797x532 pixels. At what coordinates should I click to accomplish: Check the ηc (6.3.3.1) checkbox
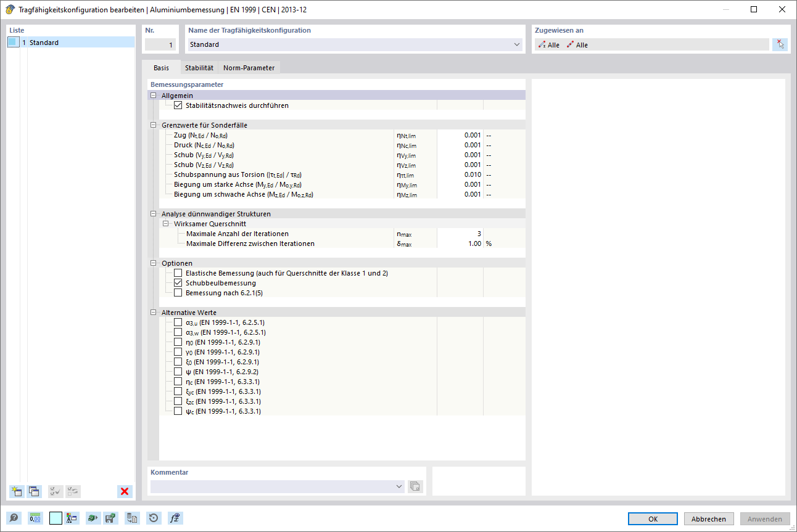(x=178, y=382)
